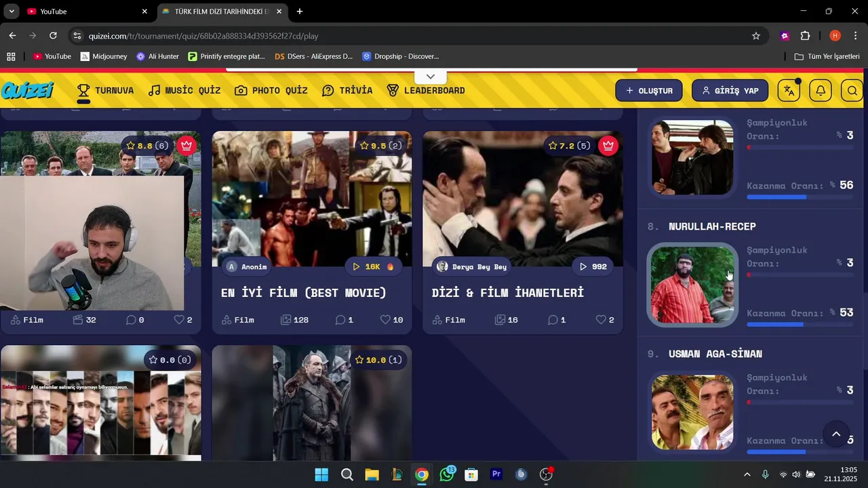Viewport: 868px width, 488px height.
Task: Bookmark this page with star icon
Action: click(756, 36)
